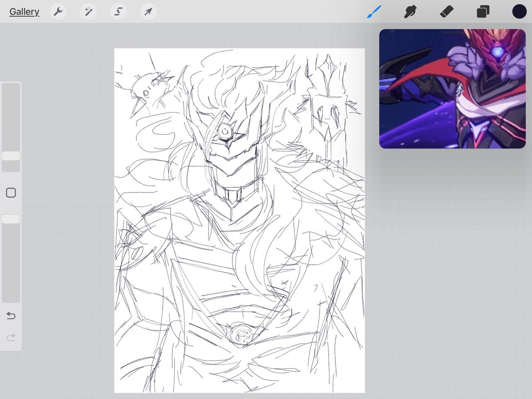Click the brush size slider handle
The width and height of the screenshot is (532, 399).
(x=11, y=156)
